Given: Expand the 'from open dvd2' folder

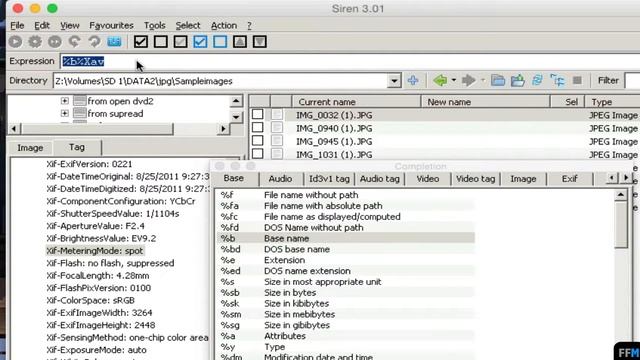Looking at the screenshot, I should point(64,101).
